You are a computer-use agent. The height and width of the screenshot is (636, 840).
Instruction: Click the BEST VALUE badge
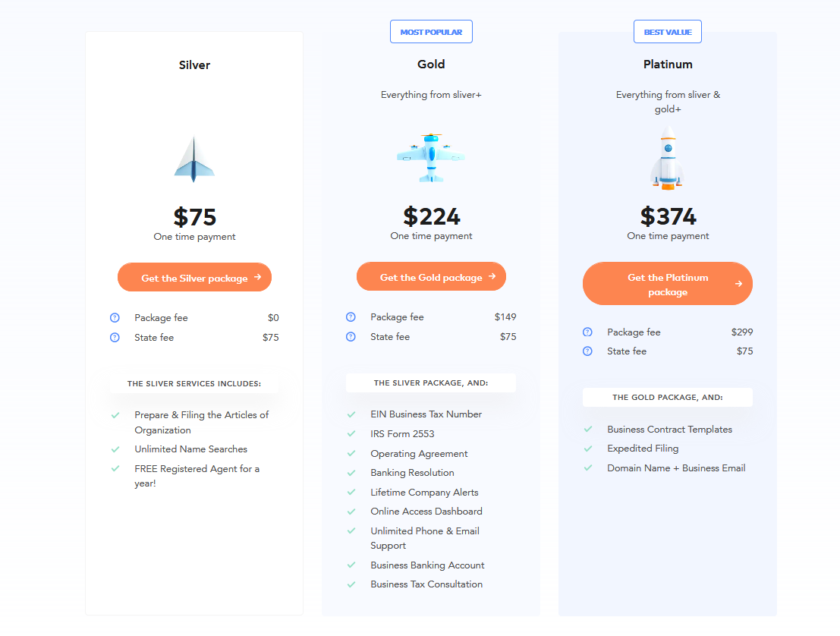point(668,32)
